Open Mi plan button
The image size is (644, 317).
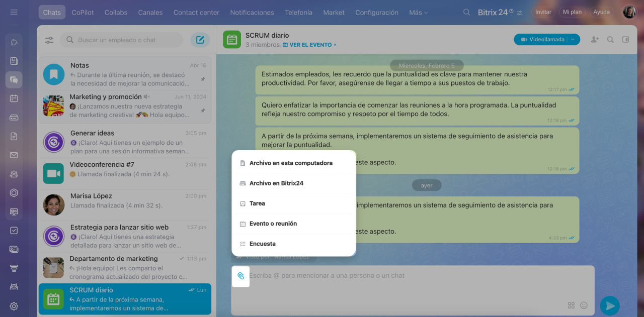tap(573, 12)
